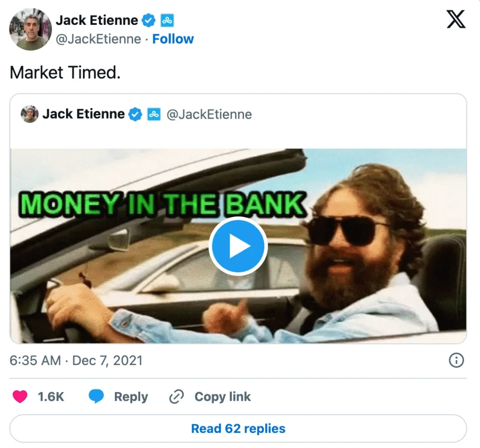Image resolution: width=480 pixels, height=448 pixels.
Task: Click the Copy link text
Action: tap(223, 396)
